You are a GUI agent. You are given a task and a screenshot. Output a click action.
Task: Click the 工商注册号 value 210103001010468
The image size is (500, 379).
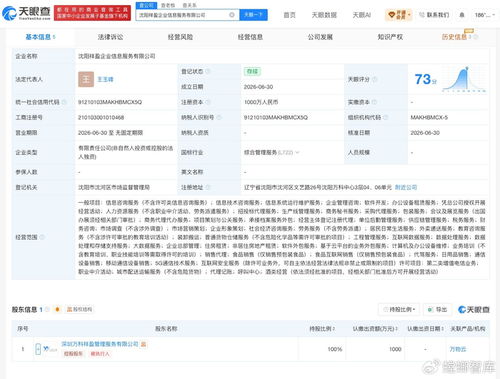(101, 117)
